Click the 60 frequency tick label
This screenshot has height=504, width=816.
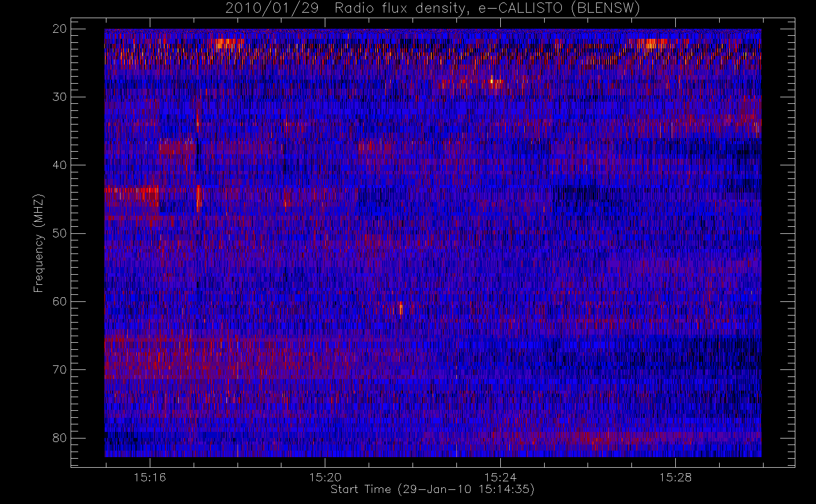[60, 301]
